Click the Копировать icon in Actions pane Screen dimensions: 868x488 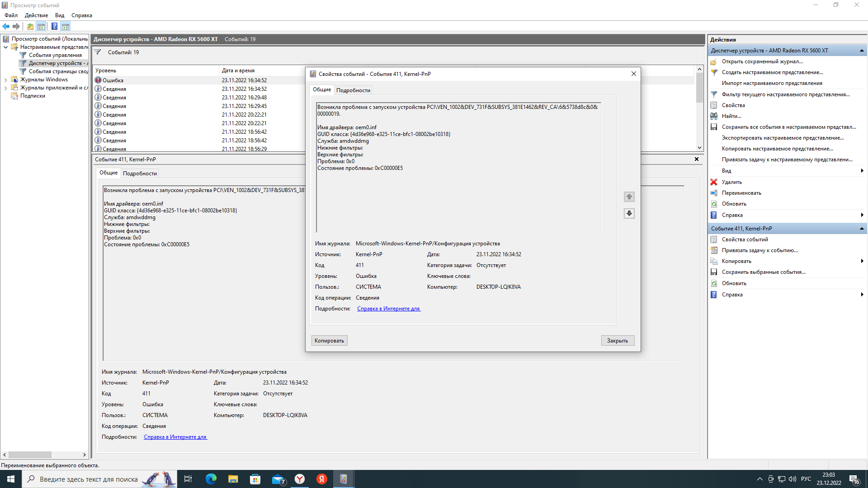(x=714, y=261)
